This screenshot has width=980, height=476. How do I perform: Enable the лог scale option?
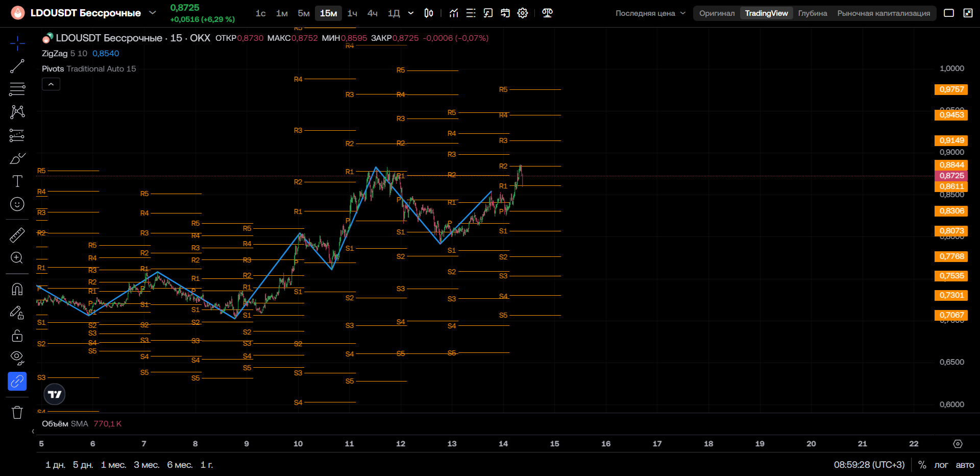(x=941, y=465)
